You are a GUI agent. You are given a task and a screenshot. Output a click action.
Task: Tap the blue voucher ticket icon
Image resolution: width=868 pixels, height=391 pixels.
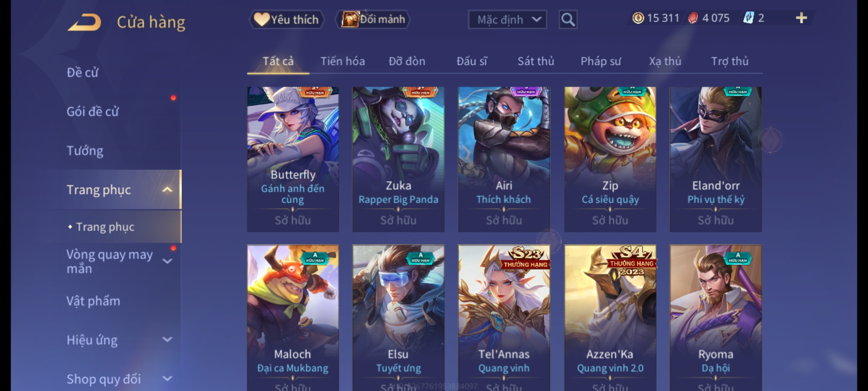(748, 18)
